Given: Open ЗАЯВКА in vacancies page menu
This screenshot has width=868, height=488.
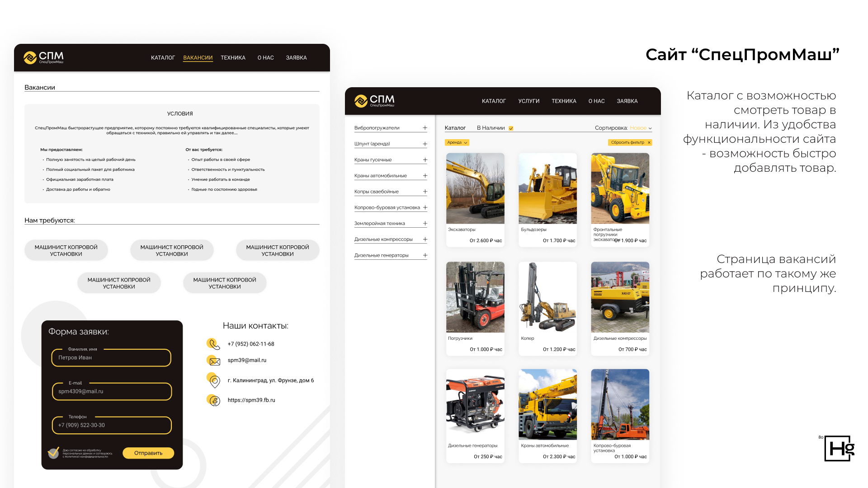Looking at the screenshot, I should [296, 58].
